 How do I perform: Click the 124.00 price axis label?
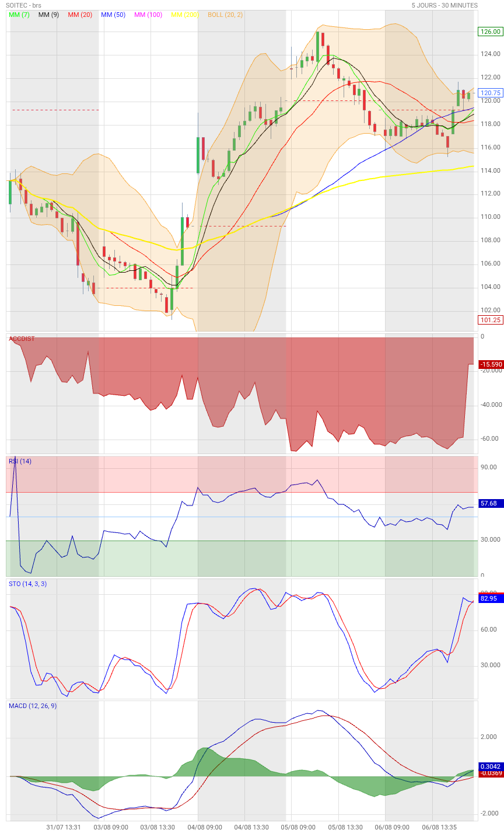click(491, 54)
